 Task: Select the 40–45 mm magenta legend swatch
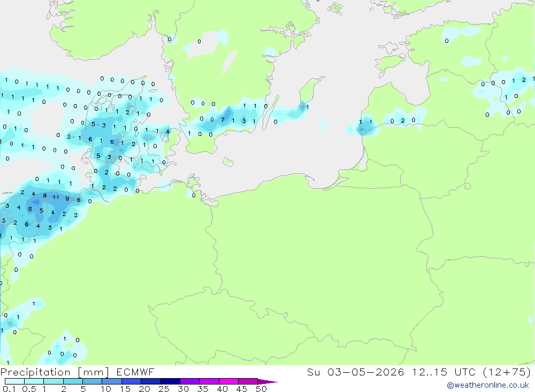[x=228, y=381]
